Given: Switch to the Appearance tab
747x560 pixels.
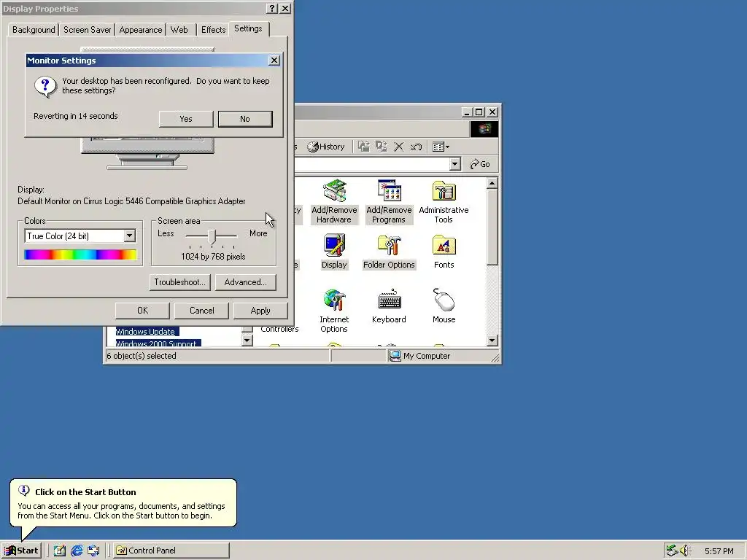Looking at the screenshot, I should click(141, 29).
